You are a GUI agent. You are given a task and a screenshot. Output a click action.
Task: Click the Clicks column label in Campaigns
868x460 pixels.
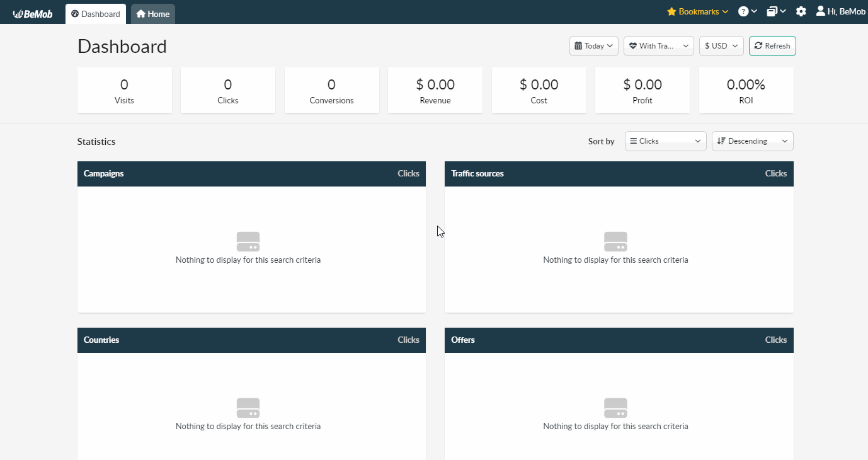(x=408, y=174)
